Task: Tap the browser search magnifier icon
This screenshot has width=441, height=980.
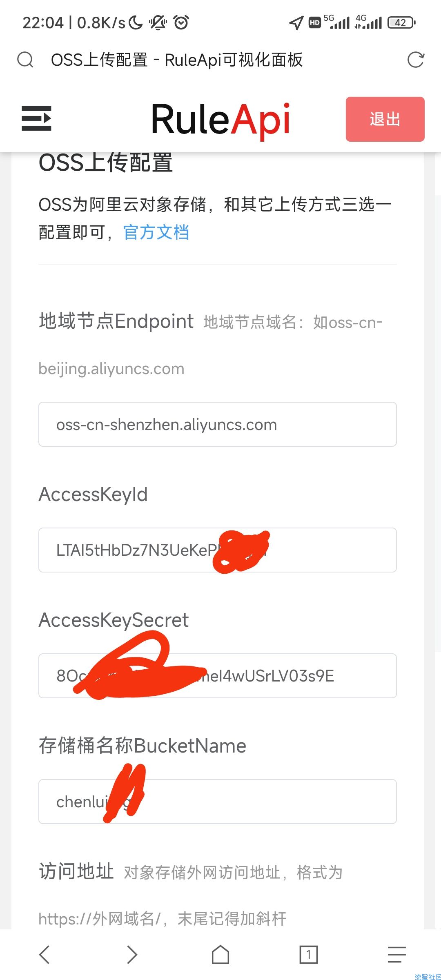Action: (x=25, y=60)
